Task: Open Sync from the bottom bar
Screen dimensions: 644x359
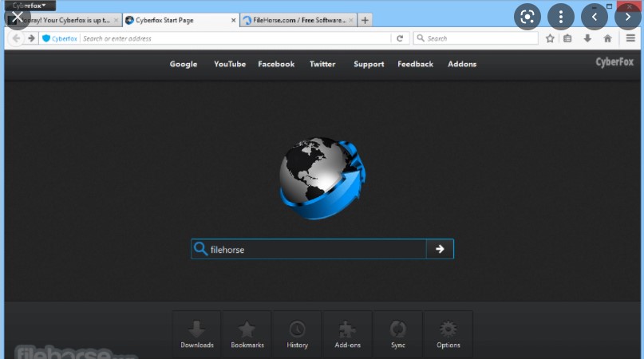Action: [398, 334]
